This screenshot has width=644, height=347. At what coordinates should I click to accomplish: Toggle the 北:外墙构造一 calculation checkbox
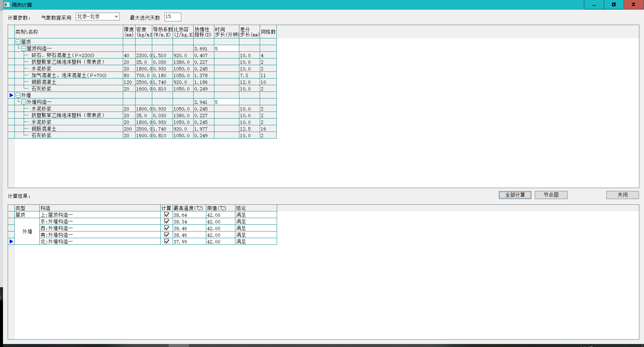pos(167,241)
